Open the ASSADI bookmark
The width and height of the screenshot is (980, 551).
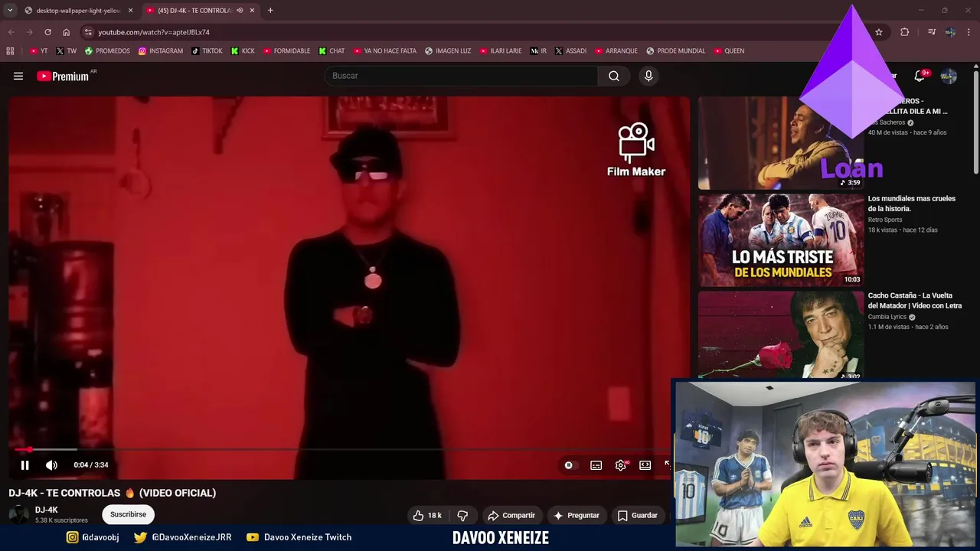570,51
